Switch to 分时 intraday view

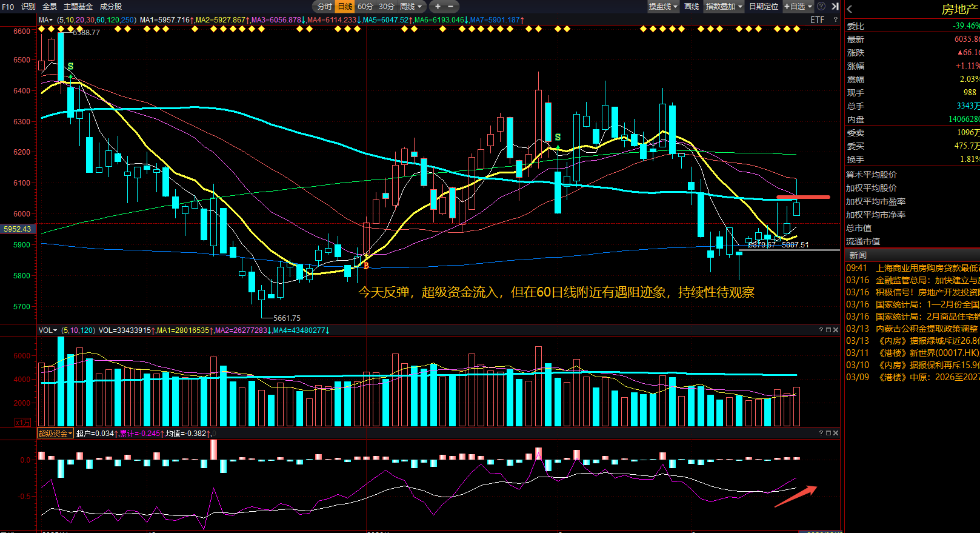coord(325,7)
